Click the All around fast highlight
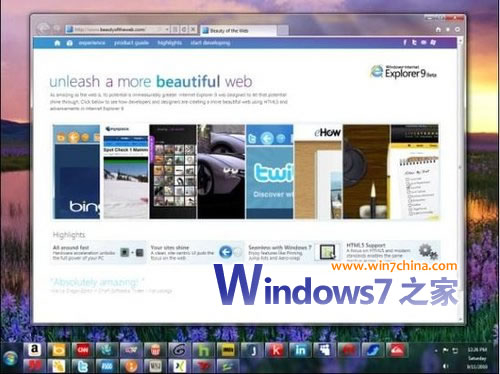500x374 pixels. pos(98,253)
